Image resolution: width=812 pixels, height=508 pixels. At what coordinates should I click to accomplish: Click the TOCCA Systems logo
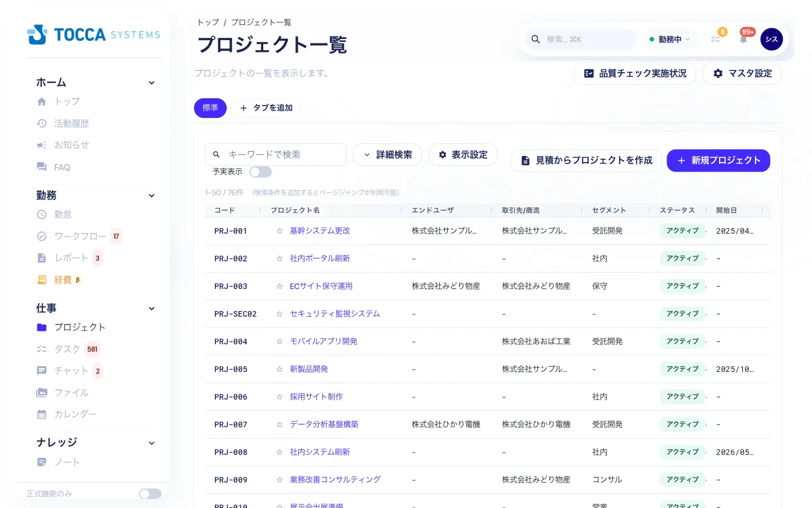click(x=94, y=34)
